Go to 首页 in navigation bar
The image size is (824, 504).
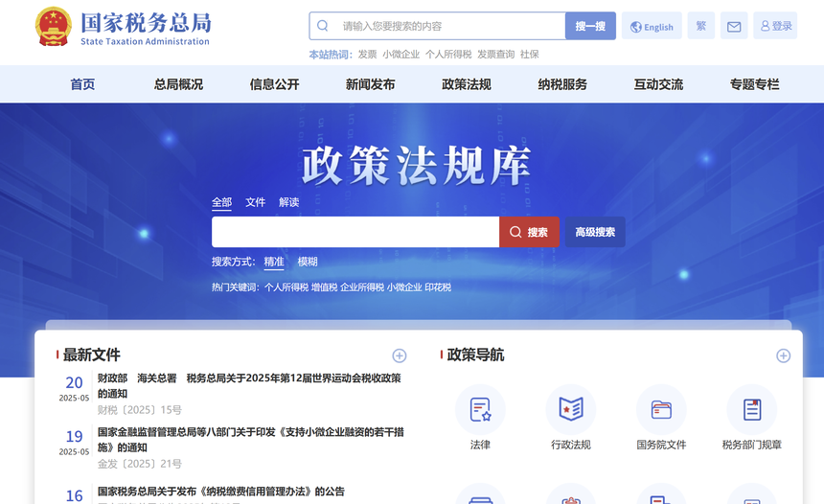point(82,84)
